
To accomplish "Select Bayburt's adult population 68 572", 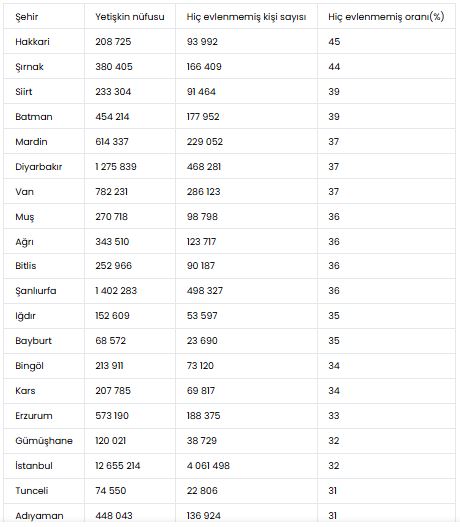I will point(111,340).
